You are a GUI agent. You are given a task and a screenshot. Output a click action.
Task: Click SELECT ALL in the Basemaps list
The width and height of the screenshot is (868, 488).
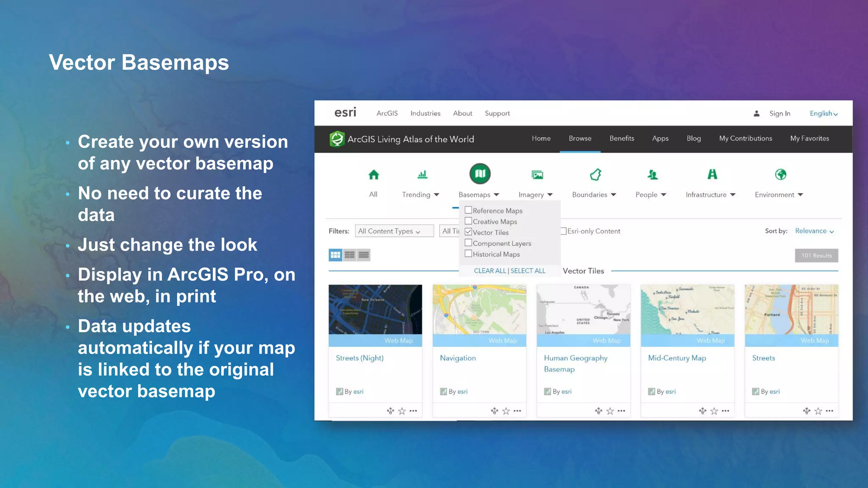528,271
